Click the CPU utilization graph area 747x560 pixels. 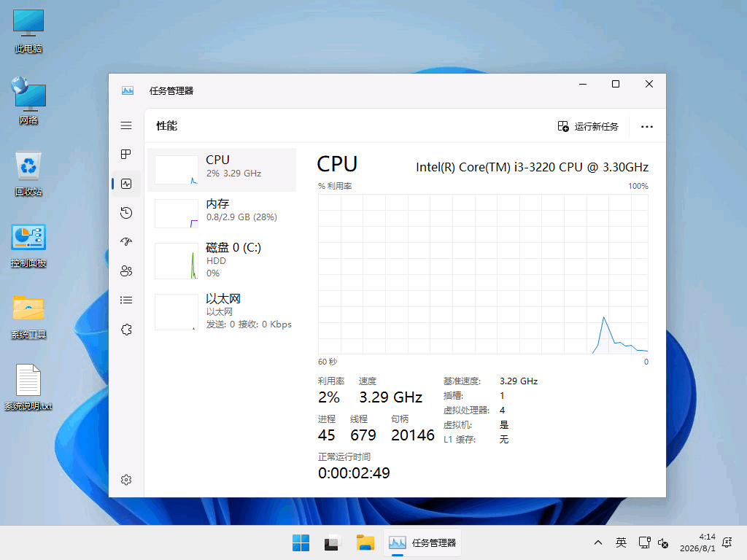[483, 274]
